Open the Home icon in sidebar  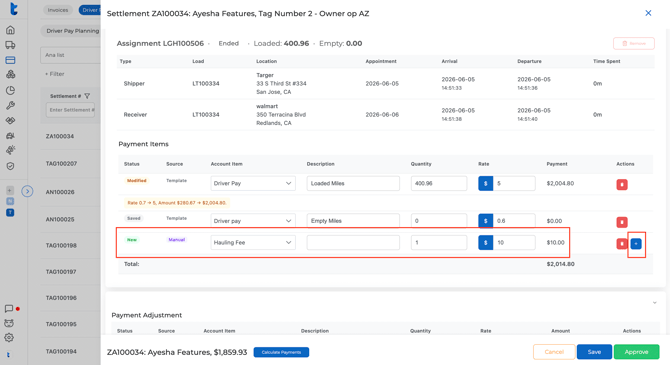10,30
